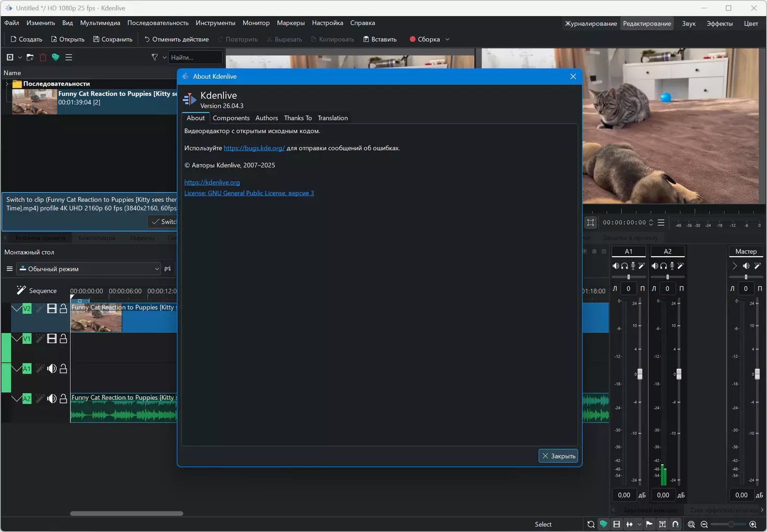This screenshot has width=767, height=532.
Task: Expand the Мастер mixer channel arrow
Action: pyautogui.click(x=734, y=266)
